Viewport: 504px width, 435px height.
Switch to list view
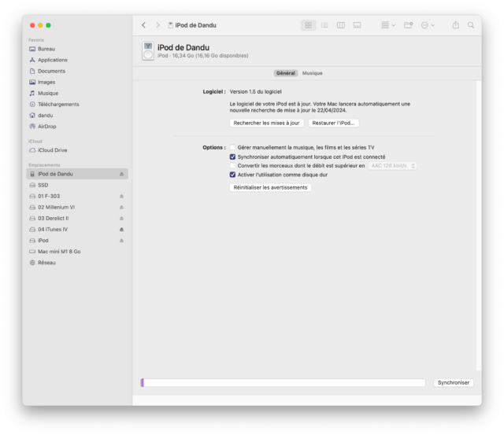[x=324, y=25]
